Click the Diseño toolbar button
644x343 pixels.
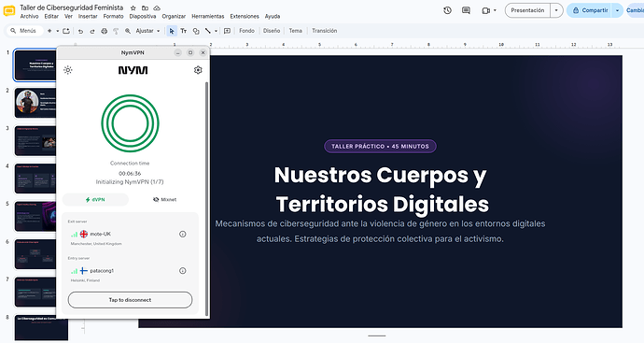pyautogui.click(x=272, y=31)
